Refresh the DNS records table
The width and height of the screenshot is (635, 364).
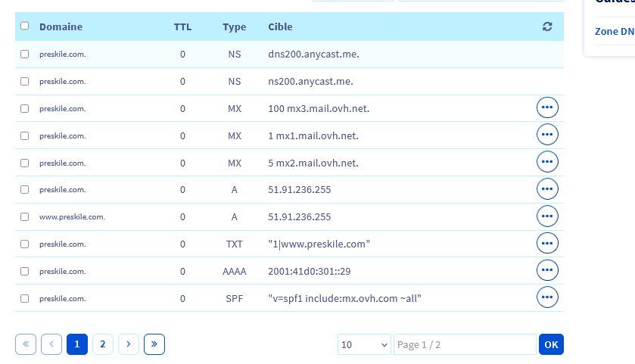click(x=547, y=26)
